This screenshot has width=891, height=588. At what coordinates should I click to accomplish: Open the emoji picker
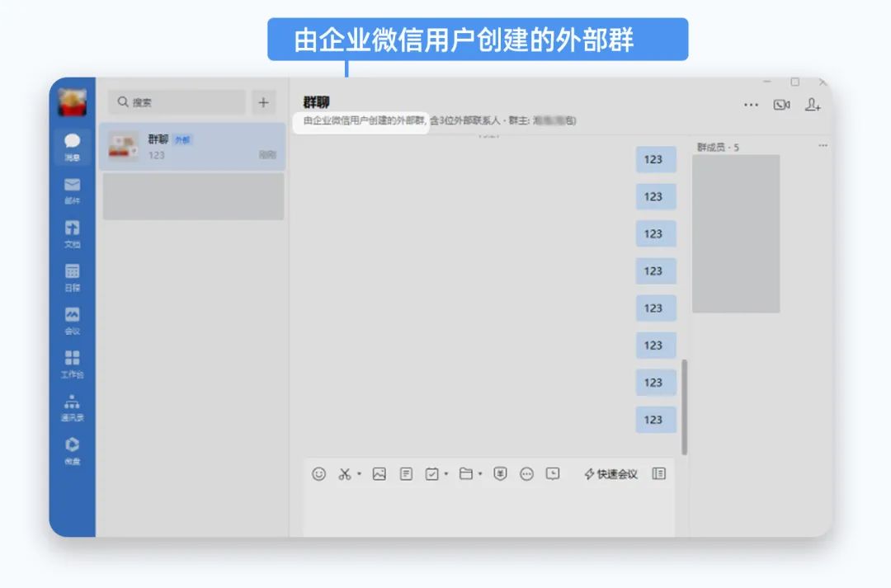click(318, 474)
